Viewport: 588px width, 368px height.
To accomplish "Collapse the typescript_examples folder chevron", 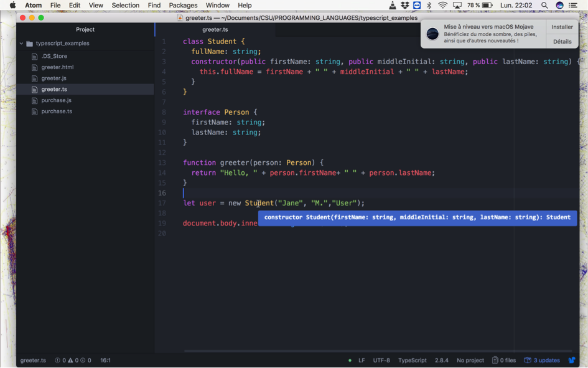I will (x=21, y=44).
